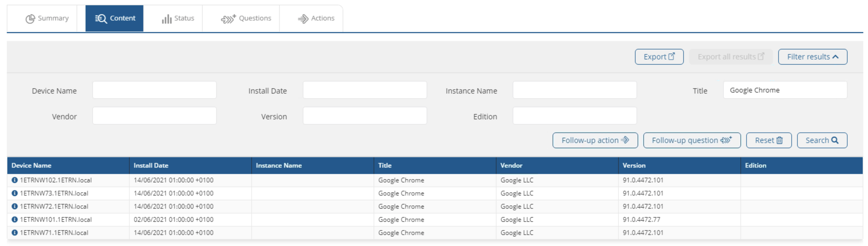The height and width of the screenshot is (246, 868).
Task: Select device 1ETRNW72.1ETRN.local
Action: tap(54, 207)
